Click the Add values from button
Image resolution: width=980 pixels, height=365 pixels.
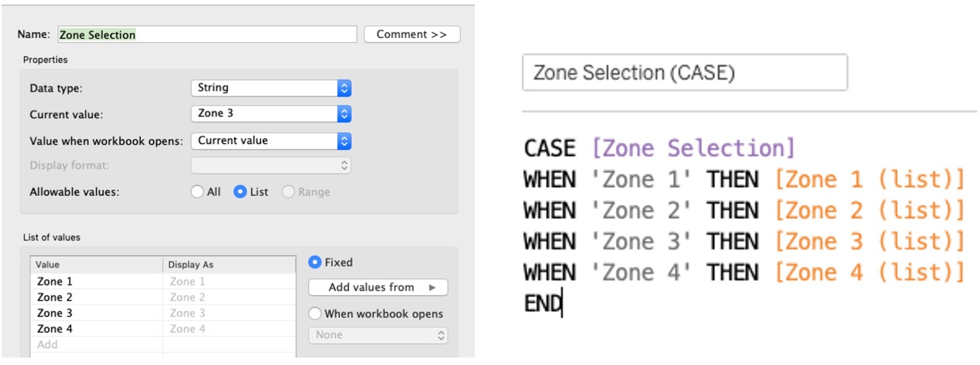pyautogui.click(x=378, y=288)
